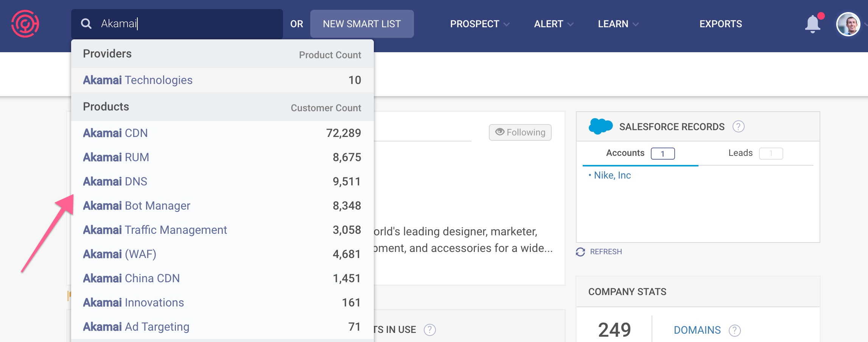Click the Leads count badge
Screen dimensions: 868x342
(771, 154)
